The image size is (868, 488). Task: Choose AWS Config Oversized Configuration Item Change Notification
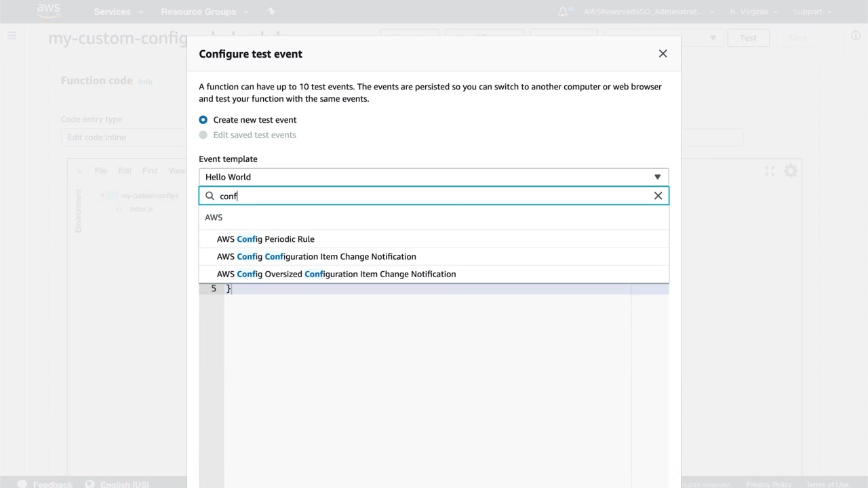coord(336,274)
